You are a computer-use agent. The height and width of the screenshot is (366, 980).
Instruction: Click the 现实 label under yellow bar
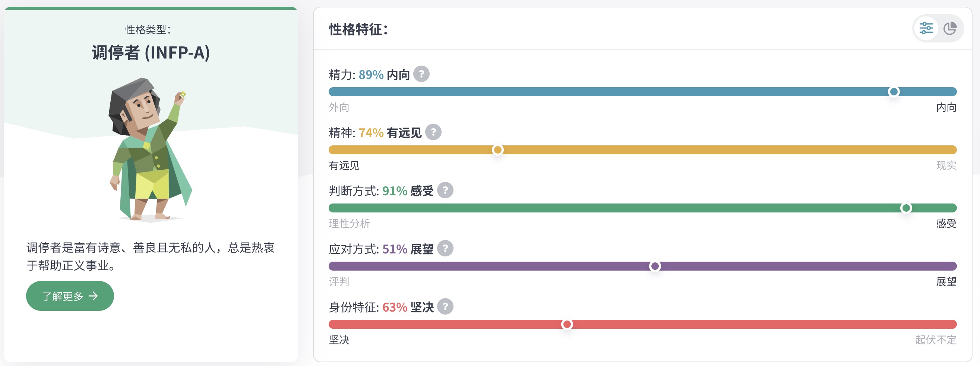coord(946,165)
